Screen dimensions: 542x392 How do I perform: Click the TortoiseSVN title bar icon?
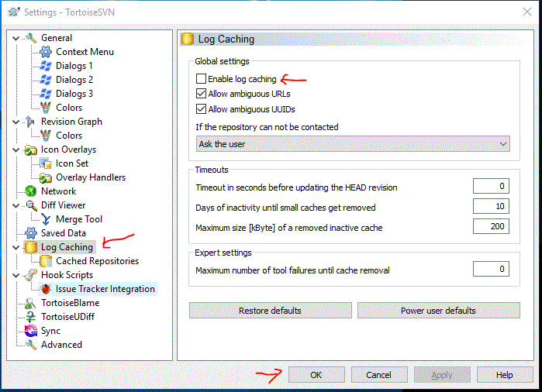point(14,12)
